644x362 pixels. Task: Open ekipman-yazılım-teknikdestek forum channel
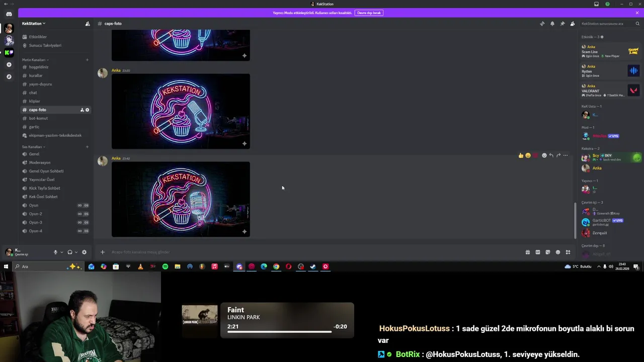[x=55, y=135]
